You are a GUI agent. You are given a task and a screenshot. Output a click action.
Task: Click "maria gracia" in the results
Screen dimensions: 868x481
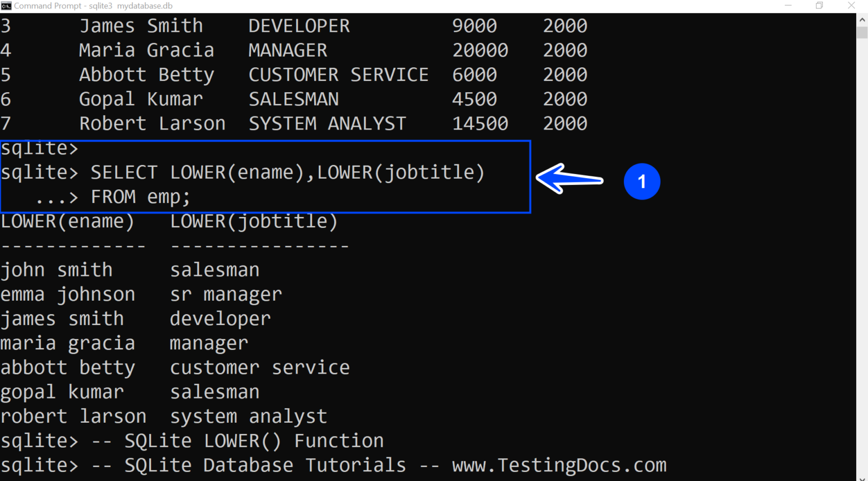point(67,343)
